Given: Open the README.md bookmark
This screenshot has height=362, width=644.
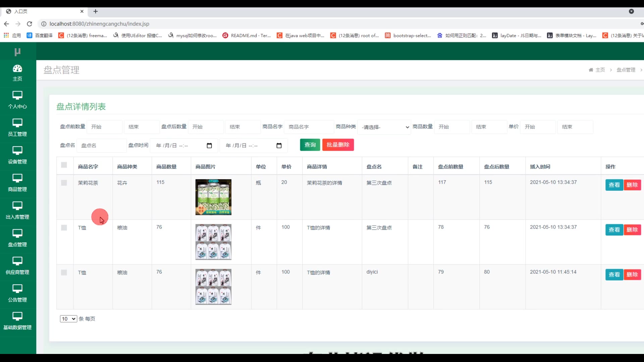Looking at the screenshot, I should [x=247, y=35].
